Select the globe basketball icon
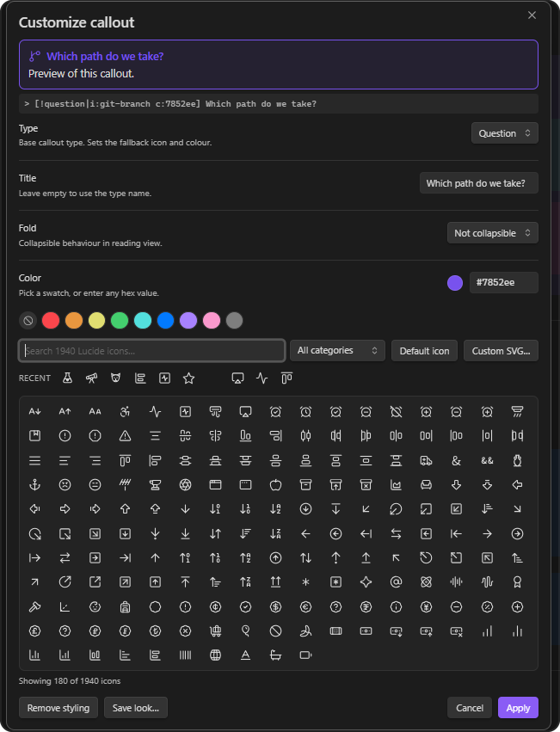560x732 pixels. [x=215, y=655]
